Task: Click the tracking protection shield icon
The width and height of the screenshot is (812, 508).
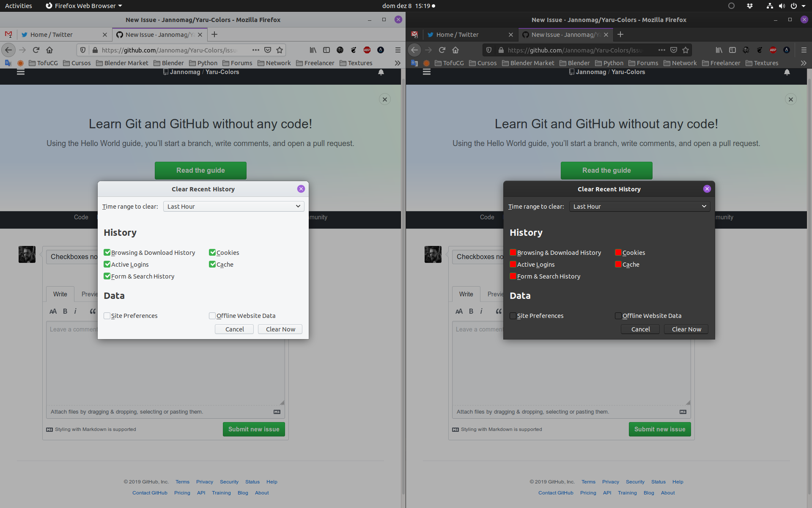Action: point(83,50)
